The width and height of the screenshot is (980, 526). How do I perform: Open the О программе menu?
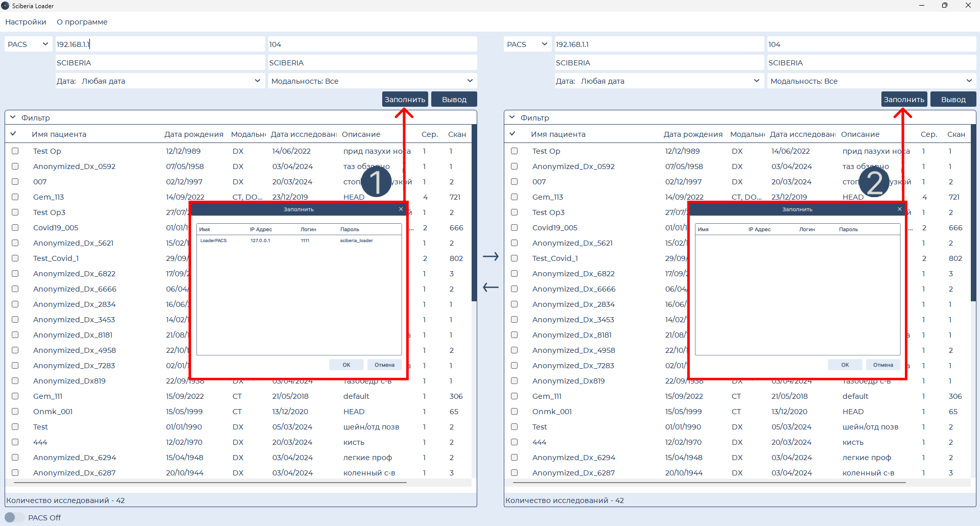[x=82, y=22]
